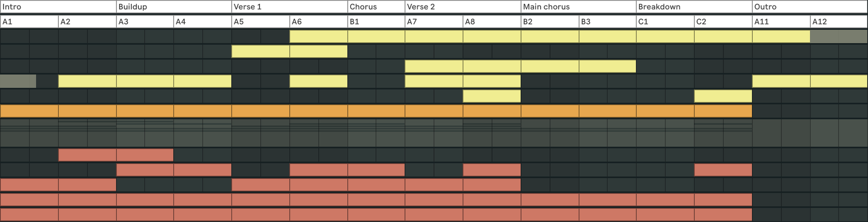Select the red clip under C2 above the full rows
The height and width of the screenshot is (222, 868).
coord(723,170)
